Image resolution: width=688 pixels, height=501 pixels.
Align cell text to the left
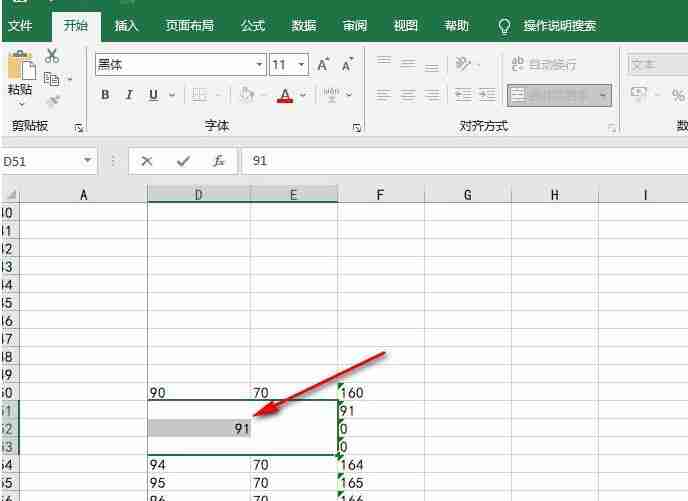tap(384, 95)
